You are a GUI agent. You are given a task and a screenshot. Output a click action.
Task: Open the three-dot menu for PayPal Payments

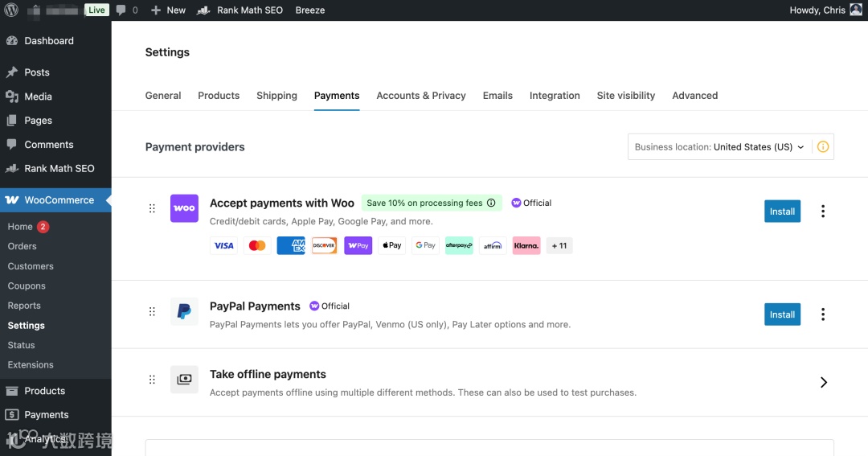(823, 314)
